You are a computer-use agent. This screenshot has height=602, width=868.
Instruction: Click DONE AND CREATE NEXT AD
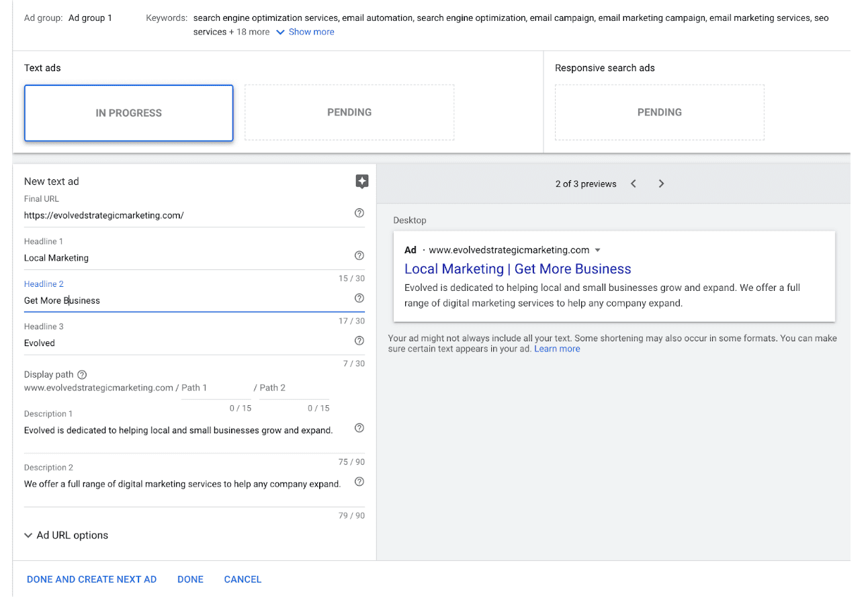point(92,579)
